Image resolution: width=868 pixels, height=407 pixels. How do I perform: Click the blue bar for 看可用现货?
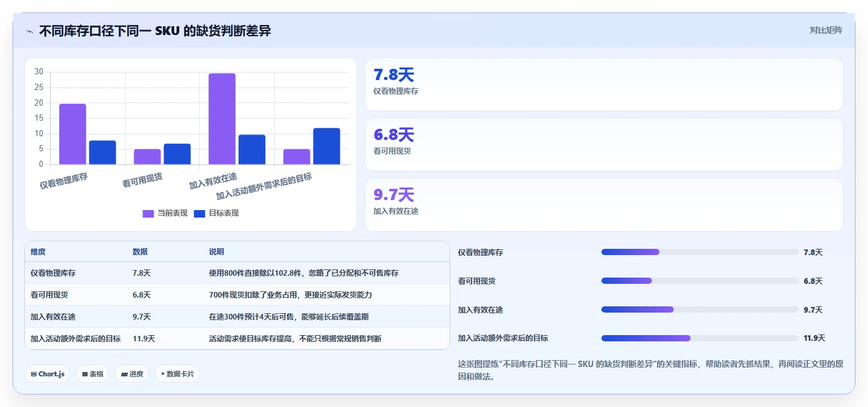177,154
